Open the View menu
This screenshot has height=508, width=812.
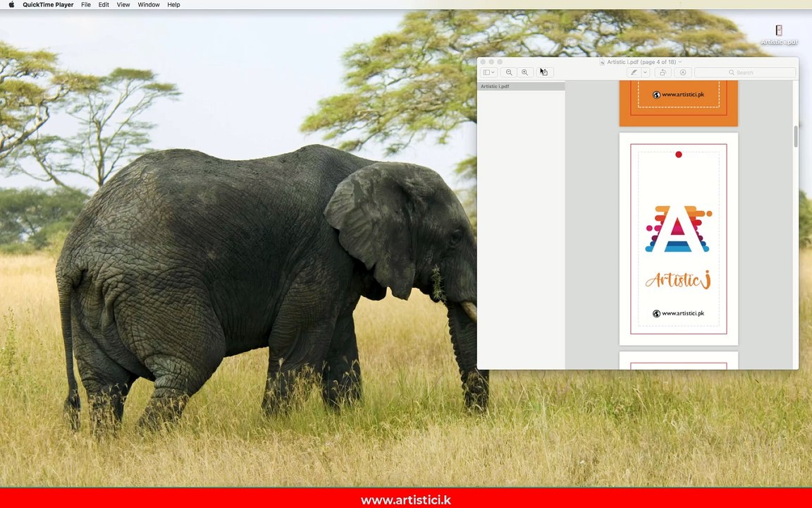pos(123,5)
